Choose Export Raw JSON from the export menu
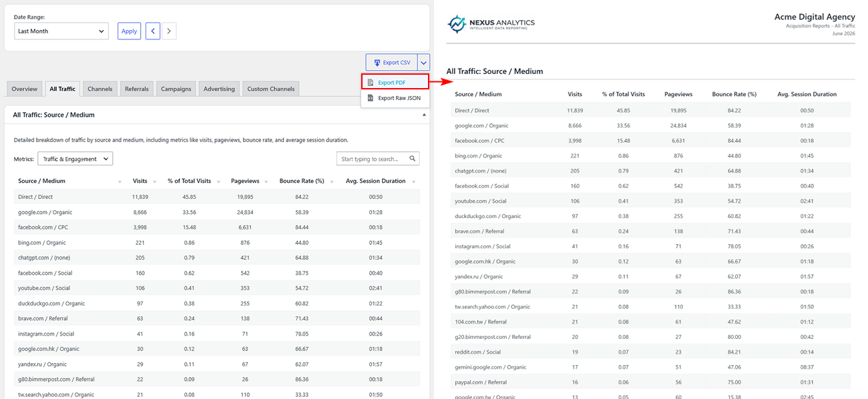 (x=395, y=97)
